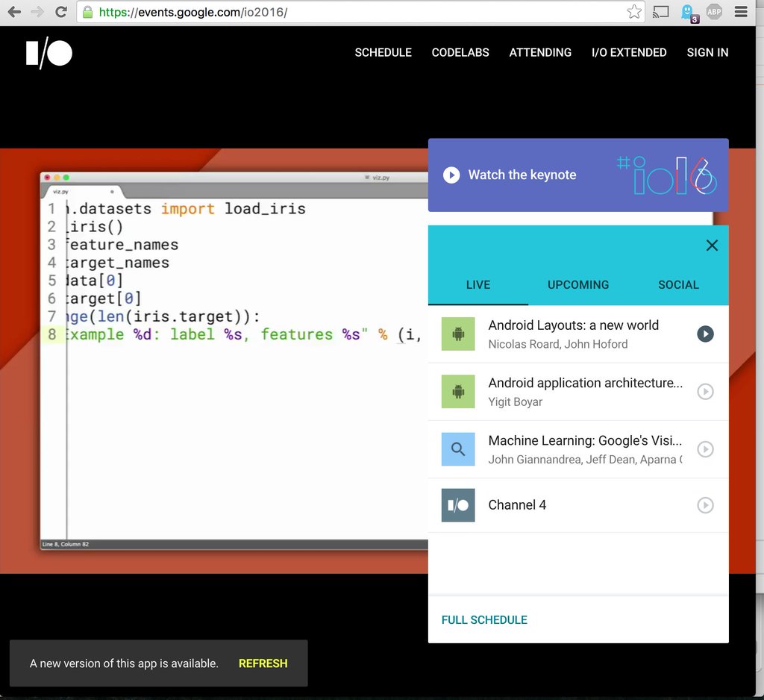Click the I/O icon for Channel 4

pyautogui.click(x=458, y=505)
